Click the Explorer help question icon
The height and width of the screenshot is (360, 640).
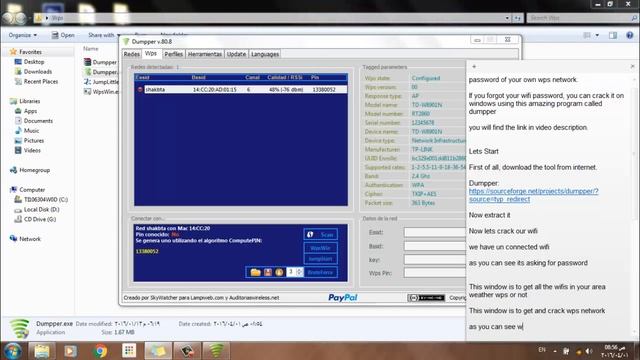point(629,36)
